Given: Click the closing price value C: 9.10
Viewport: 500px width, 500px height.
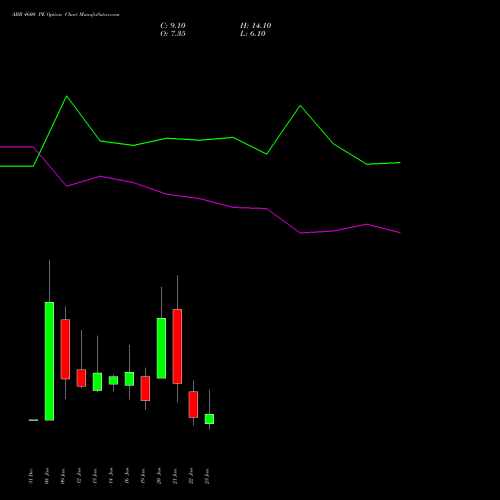Looking at the screenshot, I should click(x=173, y=26).
